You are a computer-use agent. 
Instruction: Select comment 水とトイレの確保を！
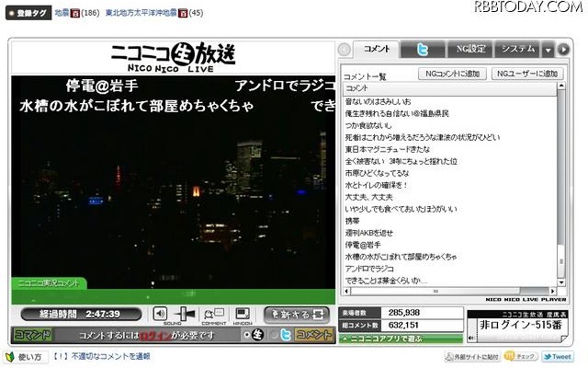377,185
